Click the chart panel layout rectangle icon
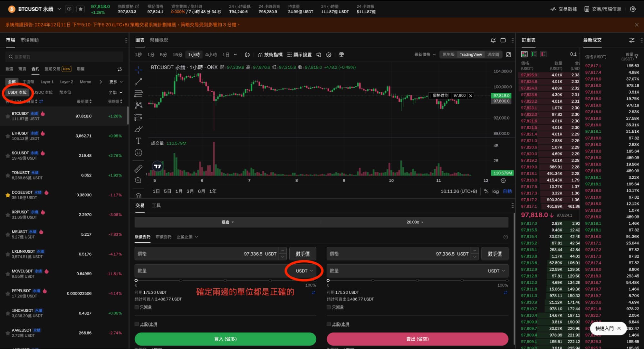 click(x=503, y=40)
